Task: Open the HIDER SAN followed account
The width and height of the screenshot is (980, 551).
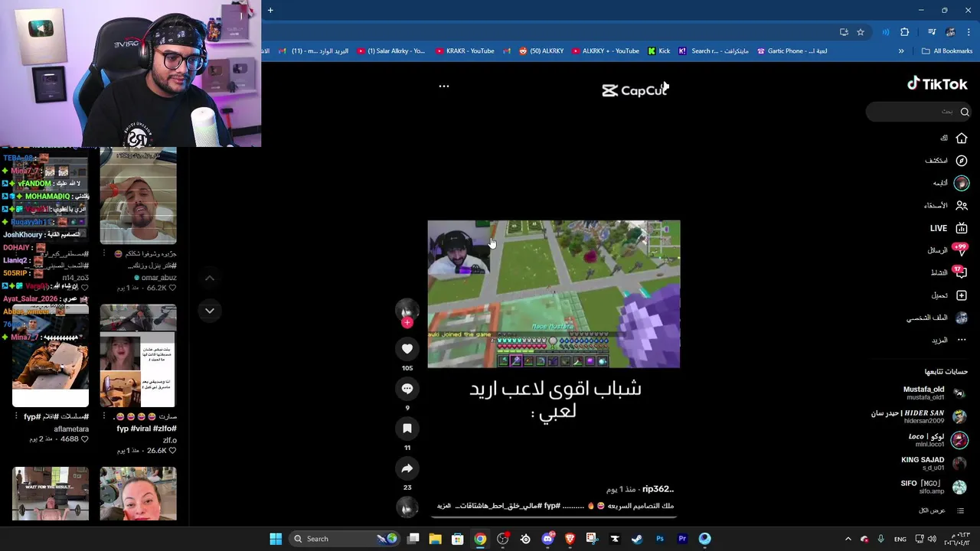Action: (x=919, y=416)
